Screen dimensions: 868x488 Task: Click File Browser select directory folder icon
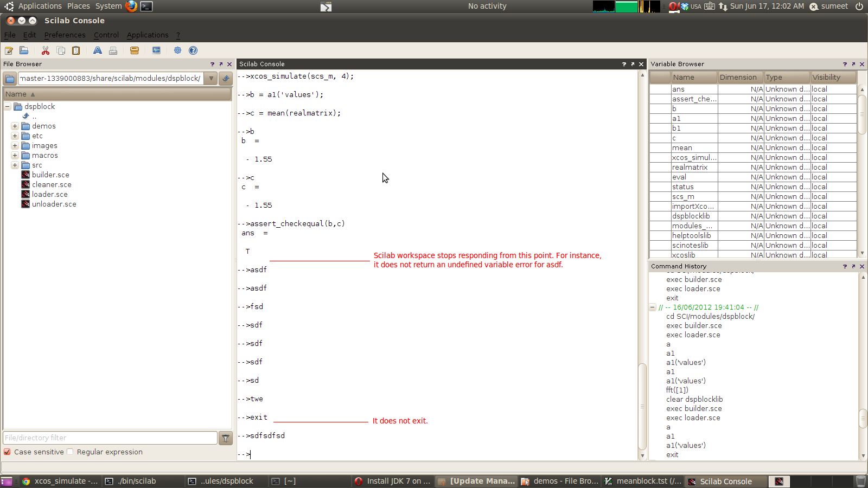click(x=10, y=79)
